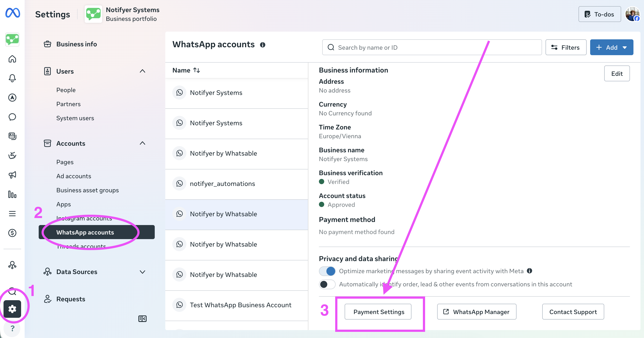
Task: Open Settings gear icon in left rail
Action: 12,309
